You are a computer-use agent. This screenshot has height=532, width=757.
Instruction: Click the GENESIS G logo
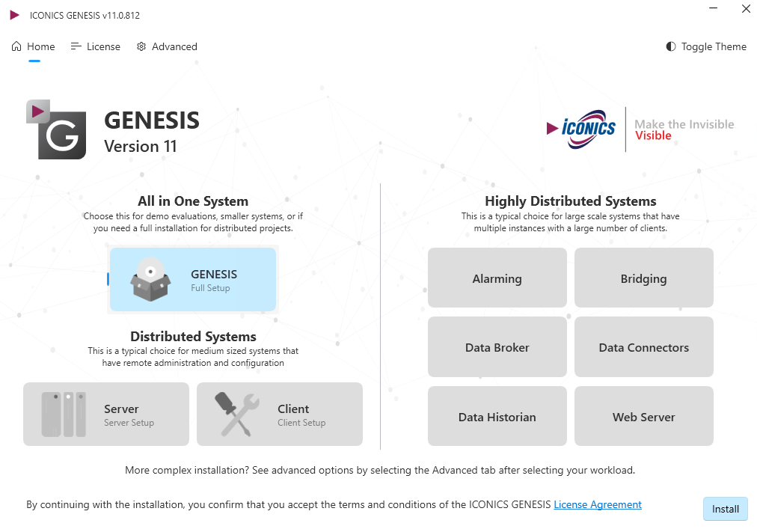[x=57, y=129]
